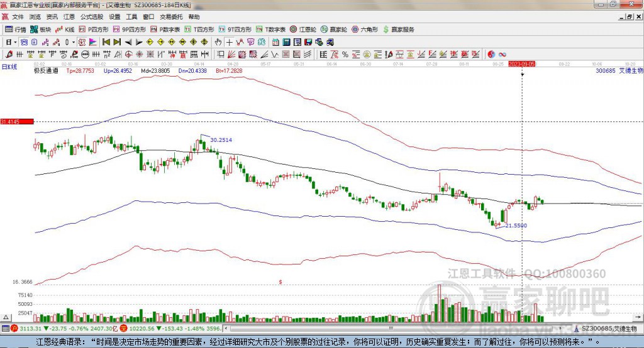Open the 六角形 tool

point(365,30)
